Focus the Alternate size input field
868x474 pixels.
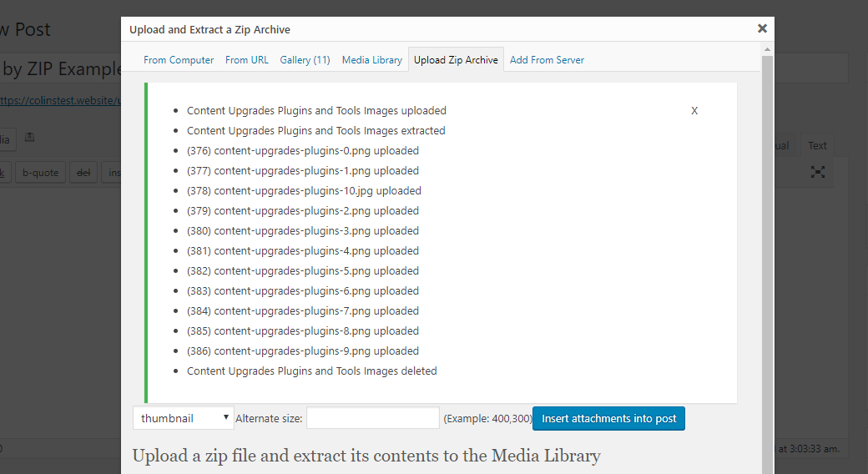click(372, 418)
